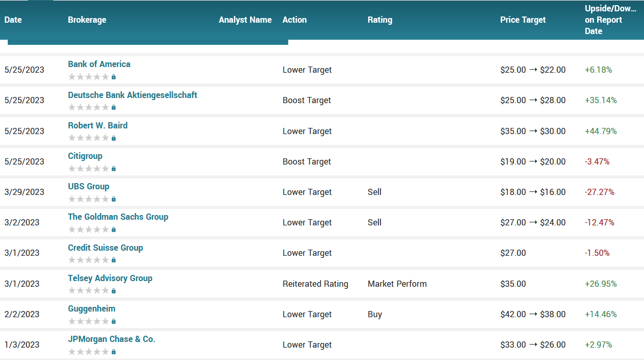644x360 pixels.
Task: Open the JPMorgan Chase & Co. link
Action: point(111,339)
